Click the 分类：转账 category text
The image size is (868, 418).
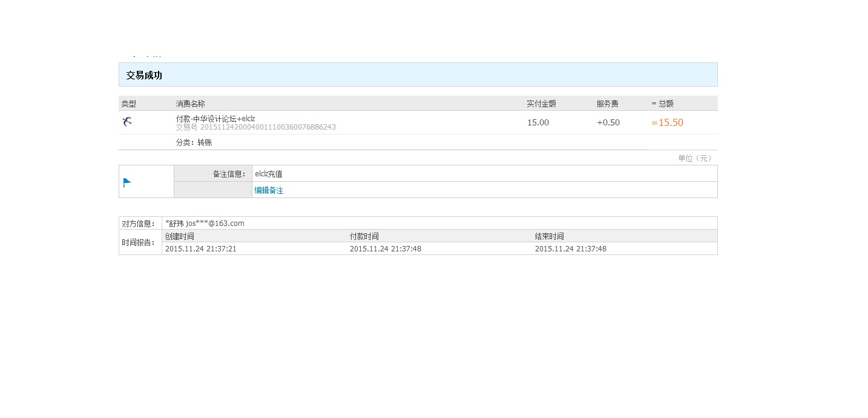point(194,143)
